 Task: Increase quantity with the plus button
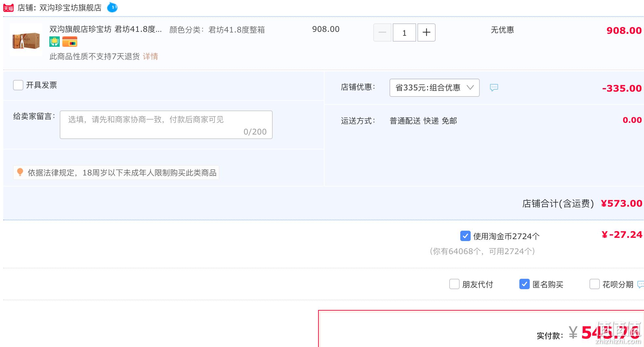tap(426, 32)
